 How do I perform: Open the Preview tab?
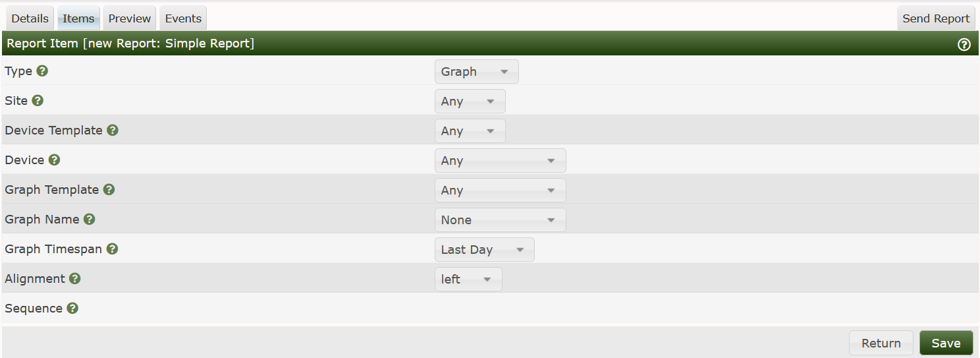coord(130,18)
